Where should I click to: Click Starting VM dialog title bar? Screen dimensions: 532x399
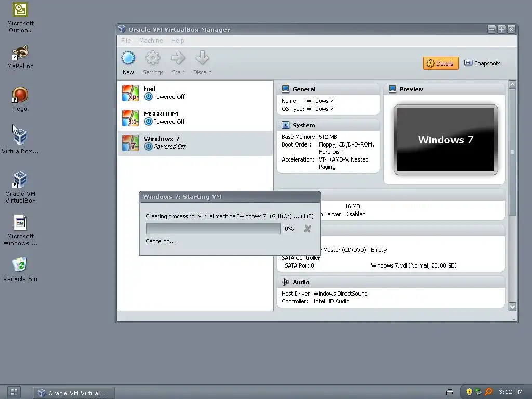(230, 197)
